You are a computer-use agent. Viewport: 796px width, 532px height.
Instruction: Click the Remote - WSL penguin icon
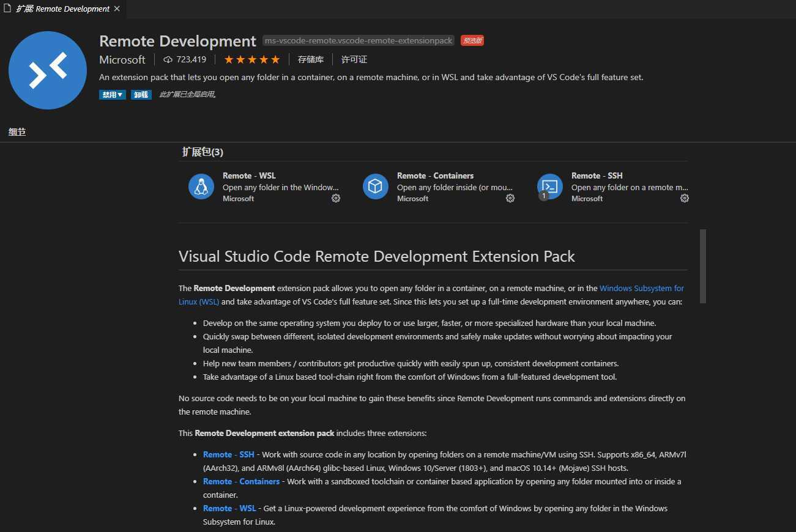pos(201,187)
